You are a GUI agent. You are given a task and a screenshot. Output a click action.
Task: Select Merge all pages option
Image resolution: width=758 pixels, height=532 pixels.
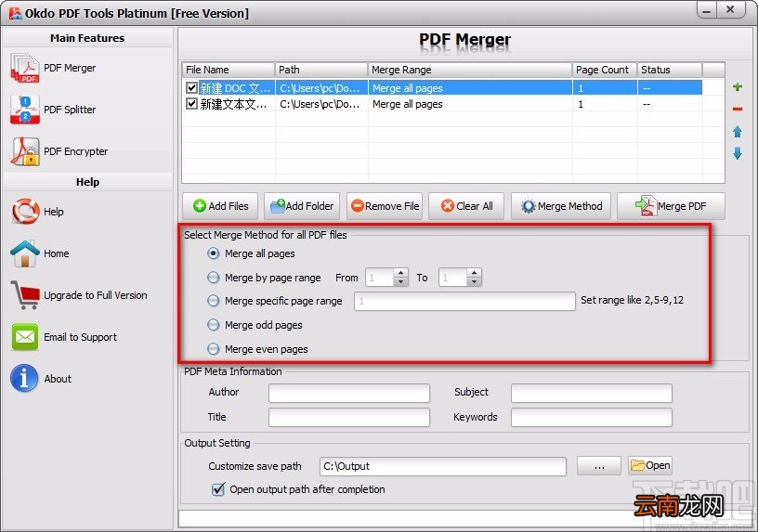pos(214,253)
